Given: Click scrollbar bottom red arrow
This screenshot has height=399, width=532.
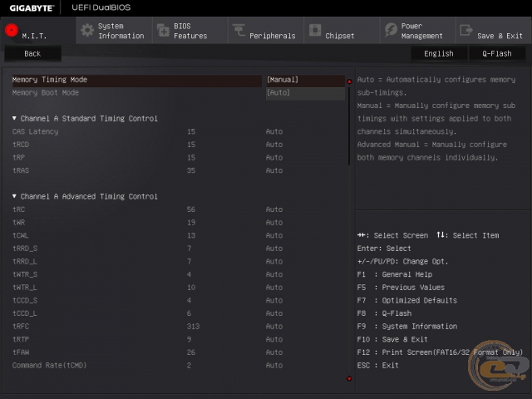Looking at the screenshot, I should 349,379.
